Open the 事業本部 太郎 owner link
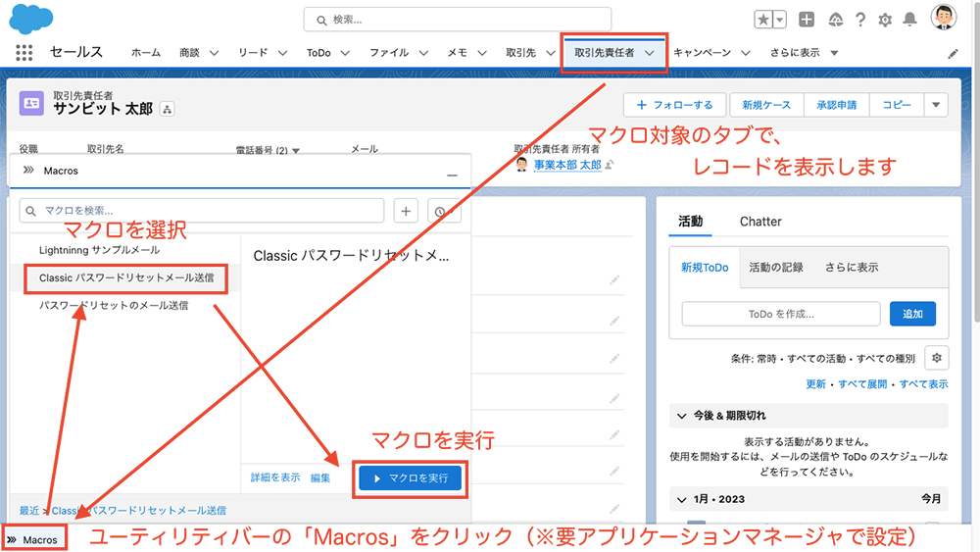The height and width of the screenshot is (552, 980). (567, 165)
